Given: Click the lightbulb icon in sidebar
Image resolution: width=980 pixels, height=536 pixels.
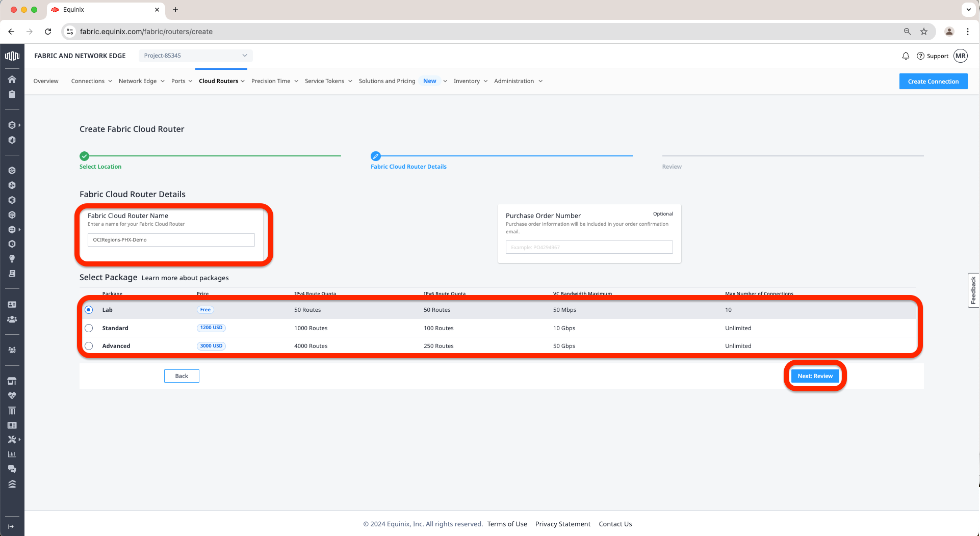Looking at the screenshot, I should click(x=12, y=259).
